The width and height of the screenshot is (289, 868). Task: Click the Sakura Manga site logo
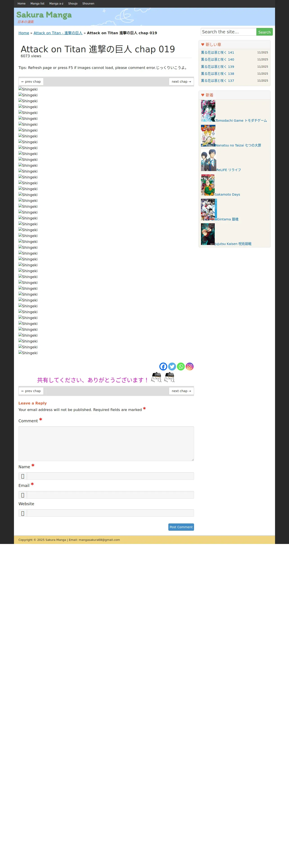pos(44,15)
